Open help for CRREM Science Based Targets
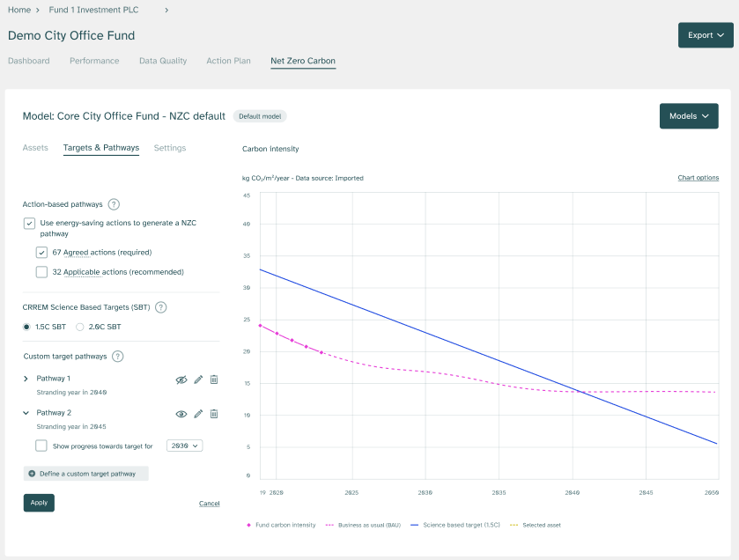The image size is (739, 560). 160,307
